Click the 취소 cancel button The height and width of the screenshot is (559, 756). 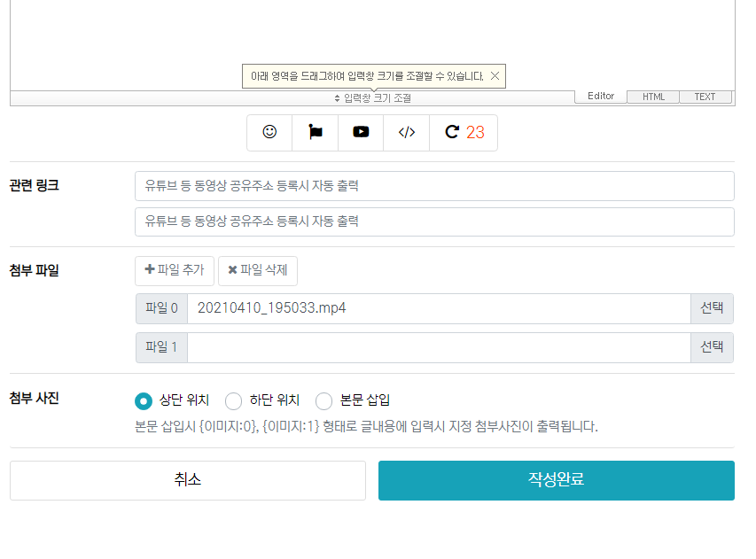(188, 480)
